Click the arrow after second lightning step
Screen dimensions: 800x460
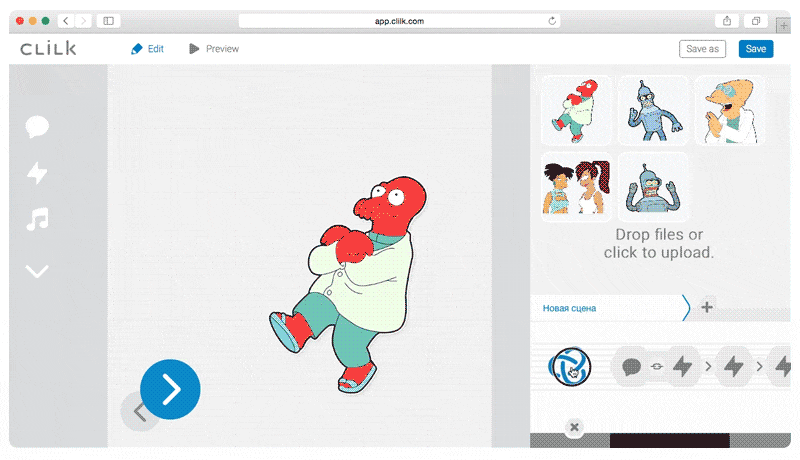759,366
